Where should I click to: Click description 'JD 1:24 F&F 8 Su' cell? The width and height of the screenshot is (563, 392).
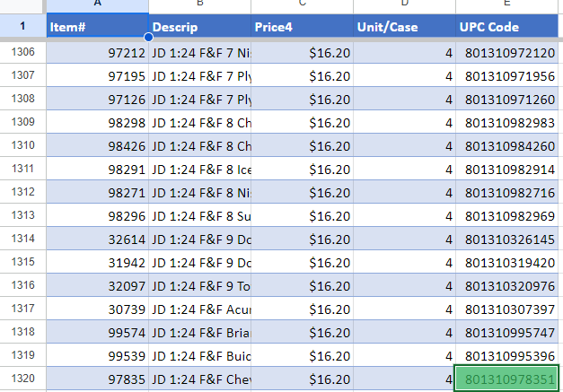click(x=199, y=216)
